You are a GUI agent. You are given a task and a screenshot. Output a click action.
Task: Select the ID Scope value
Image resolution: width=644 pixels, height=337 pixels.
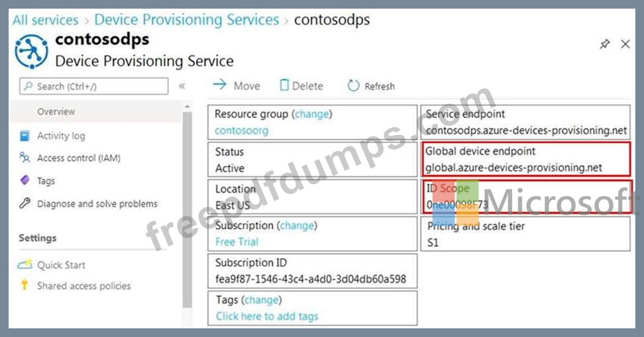[x=457, y=205]
